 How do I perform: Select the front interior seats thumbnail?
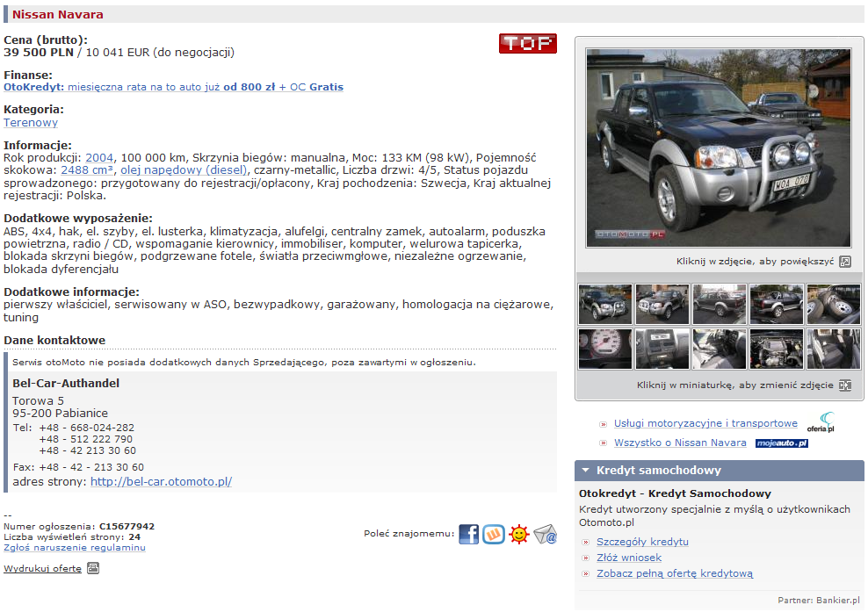[720, 349]
